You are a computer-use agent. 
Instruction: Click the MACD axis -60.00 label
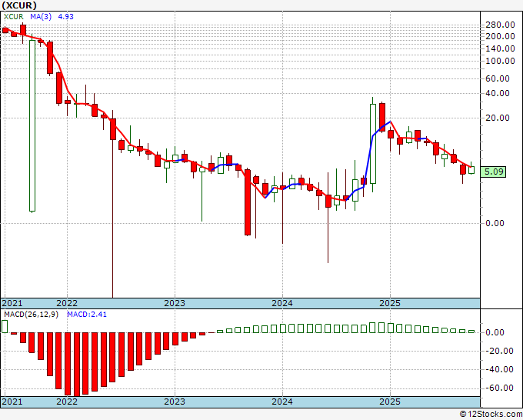pos(499,388)
